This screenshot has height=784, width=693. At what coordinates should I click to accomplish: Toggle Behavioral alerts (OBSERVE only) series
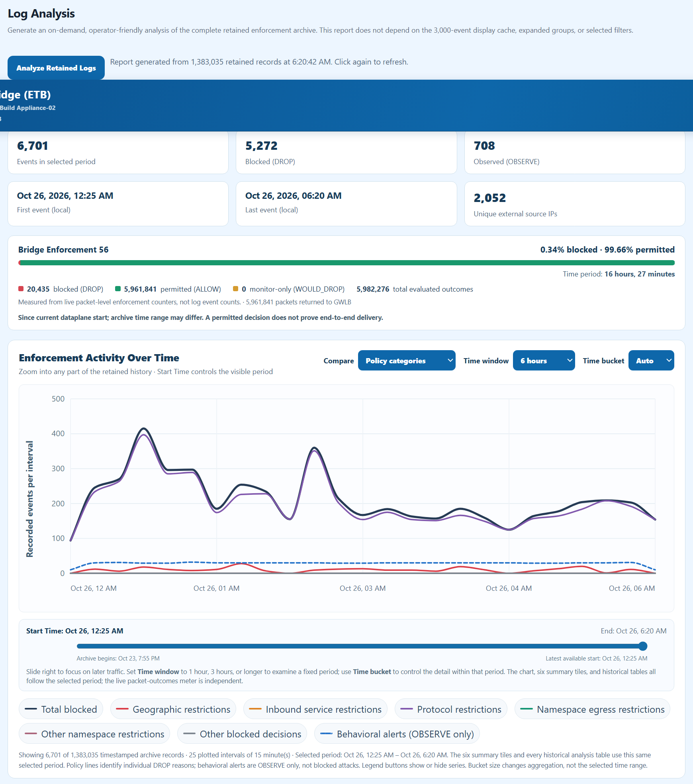397,734
